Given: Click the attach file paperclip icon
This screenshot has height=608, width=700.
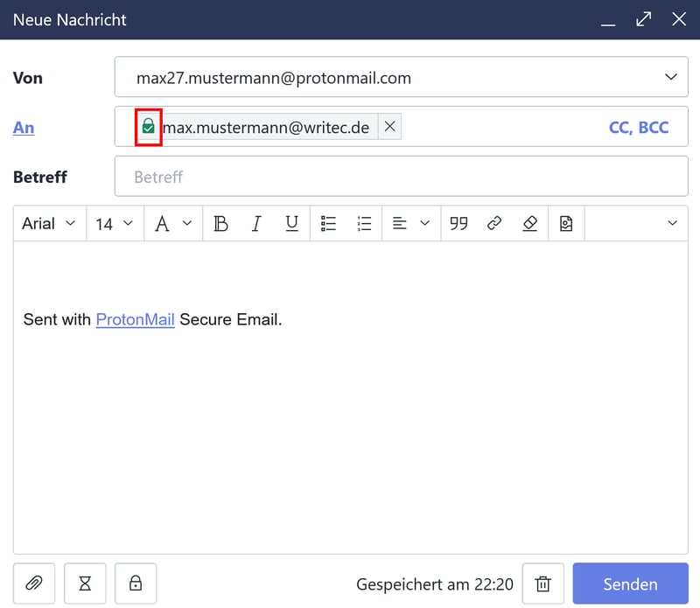Looking at the screenshot, I should [x=34, y=584].
